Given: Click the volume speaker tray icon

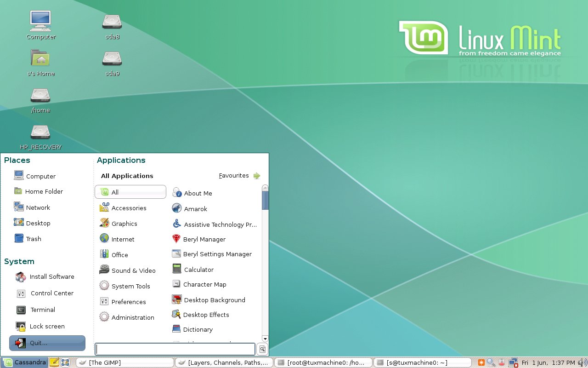Looking at the screenshot, I should [x=582, y=362].
